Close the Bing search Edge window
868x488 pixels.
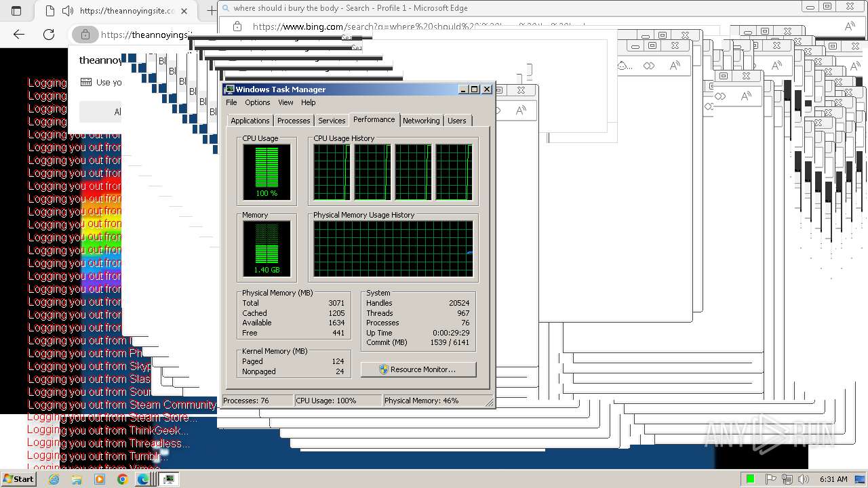(x=850, y=6)
